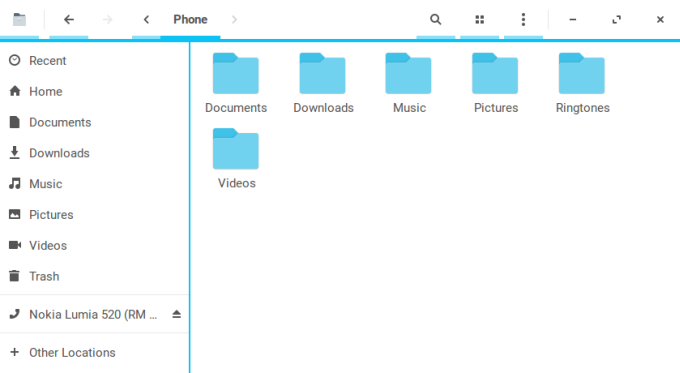Click the Videos folder name label in Phone
680x373 pixels.
point(237,183)
